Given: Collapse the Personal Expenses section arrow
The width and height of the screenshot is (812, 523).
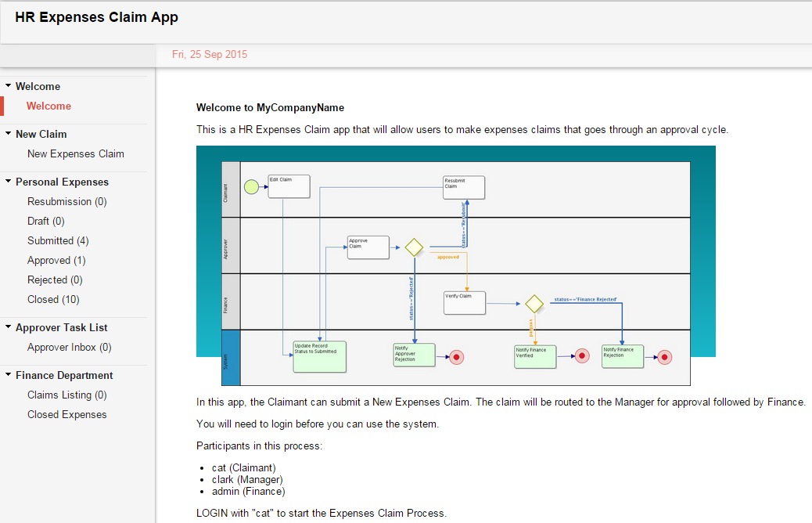Looking at the screenshot, I should [8, 182].
